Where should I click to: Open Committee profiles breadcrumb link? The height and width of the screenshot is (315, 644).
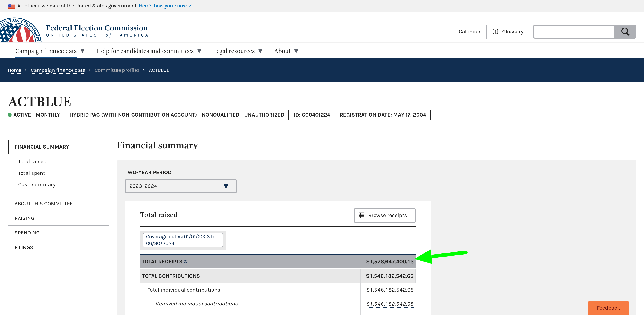tap(117, 70)
